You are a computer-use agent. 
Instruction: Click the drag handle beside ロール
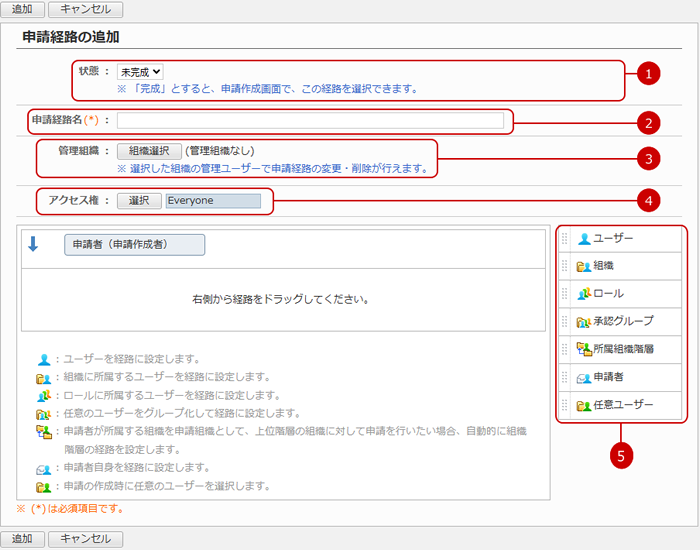coord(564,294)
